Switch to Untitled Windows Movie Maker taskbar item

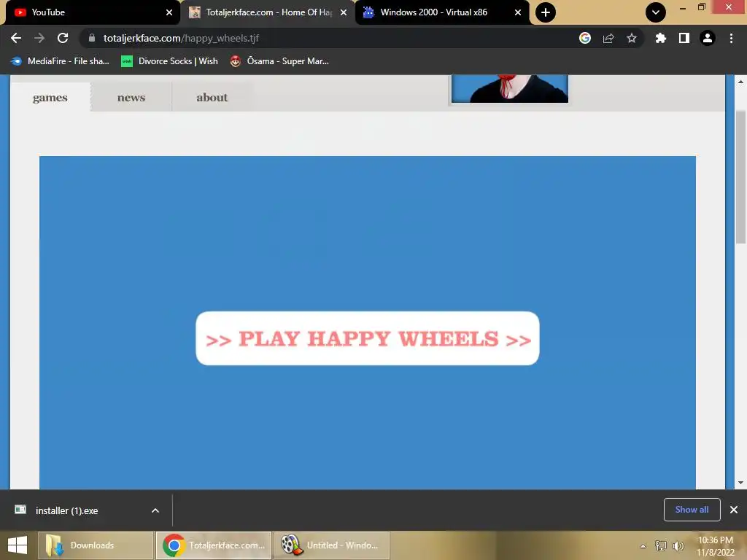tap(331, 545)
